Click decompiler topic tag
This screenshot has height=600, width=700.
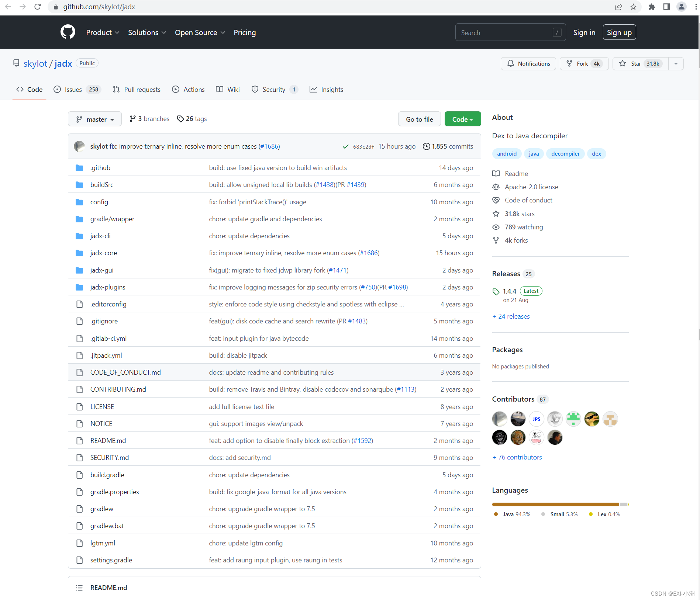pyautogui.click(x=565, y=154)
